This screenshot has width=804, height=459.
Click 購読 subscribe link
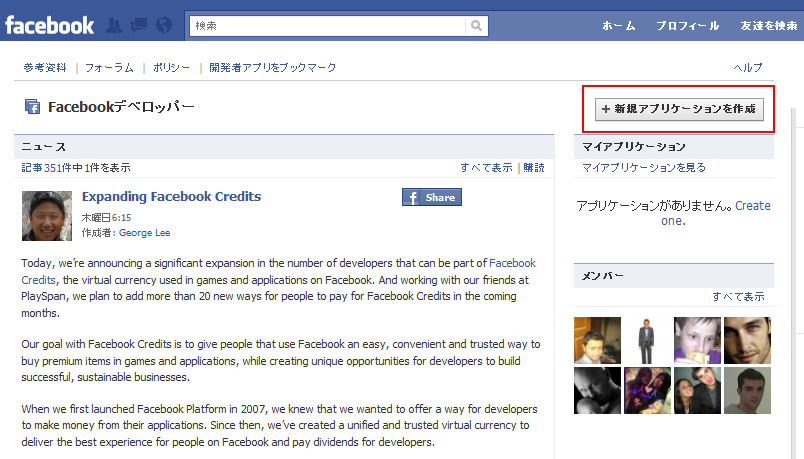pos(534,168)
